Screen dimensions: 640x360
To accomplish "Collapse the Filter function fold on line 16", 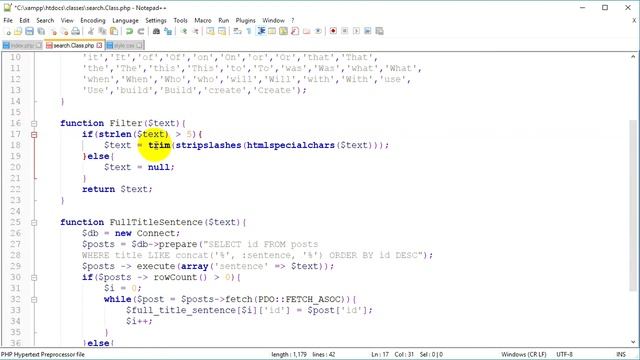I will 34,123.
